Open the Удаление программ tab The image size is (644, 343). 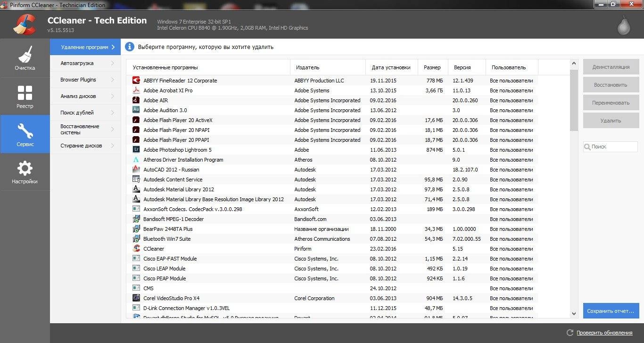point(85,47)
